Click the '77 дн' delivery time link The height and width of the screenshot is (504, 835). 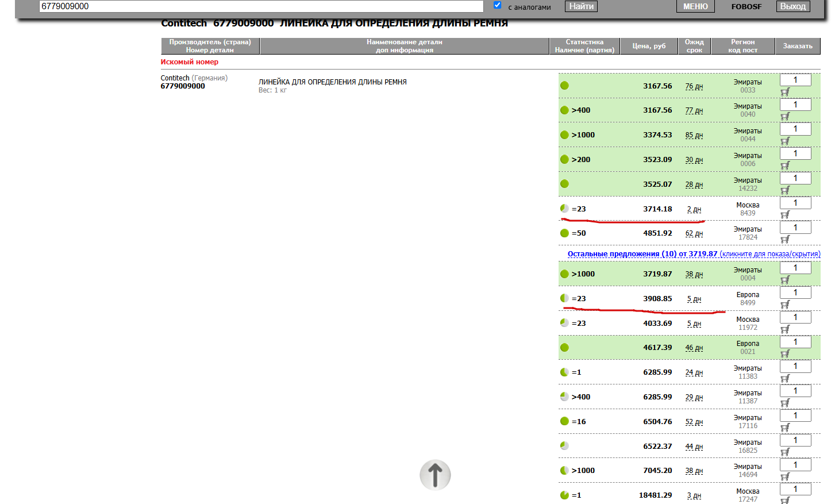tap(694, 110)
